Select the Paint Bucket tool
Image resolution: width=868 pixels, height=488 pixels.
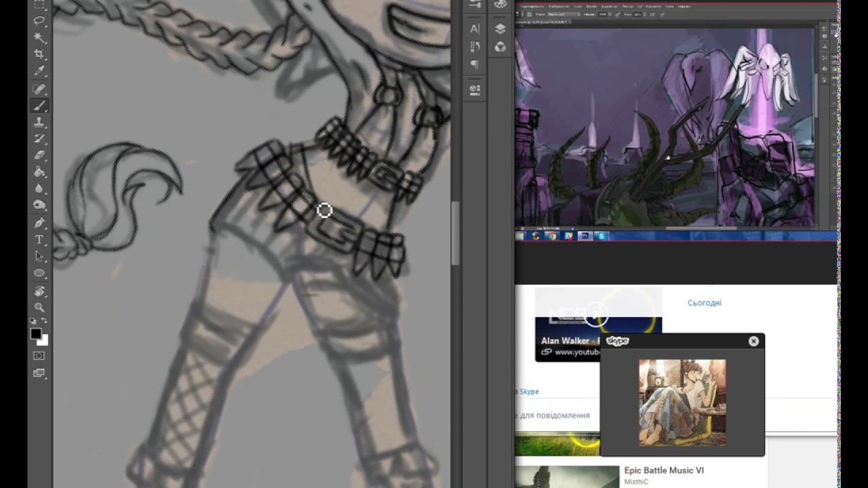tap(39, 172)
